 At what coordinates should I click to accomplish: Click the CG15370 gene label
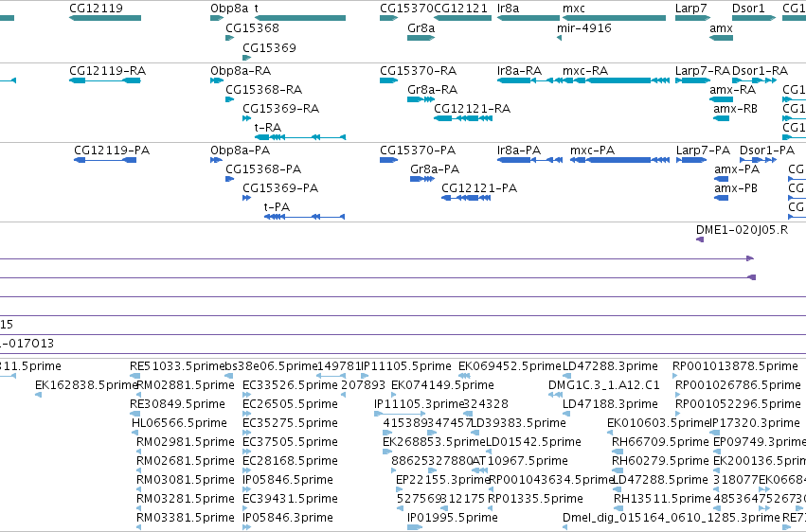coord(406,9)
